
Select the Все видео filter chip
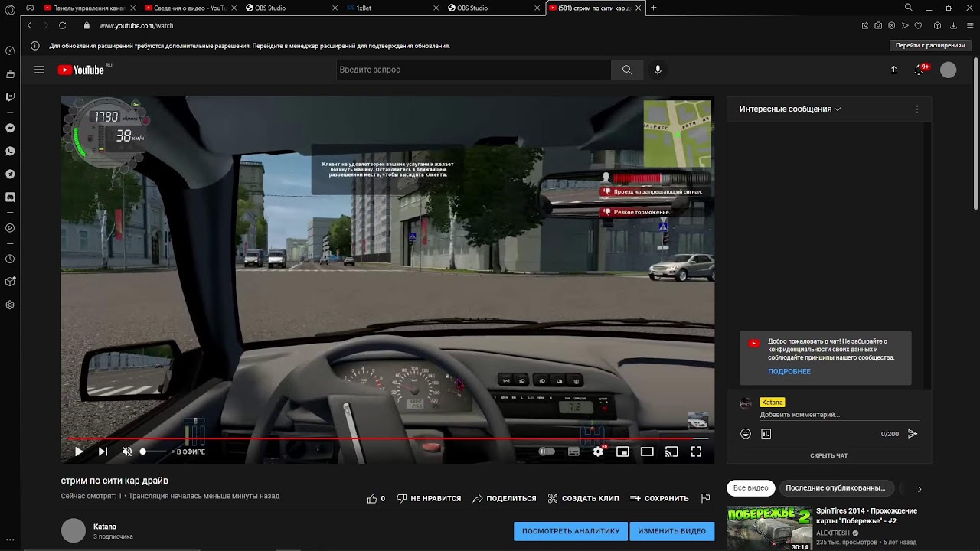[750, 487]
